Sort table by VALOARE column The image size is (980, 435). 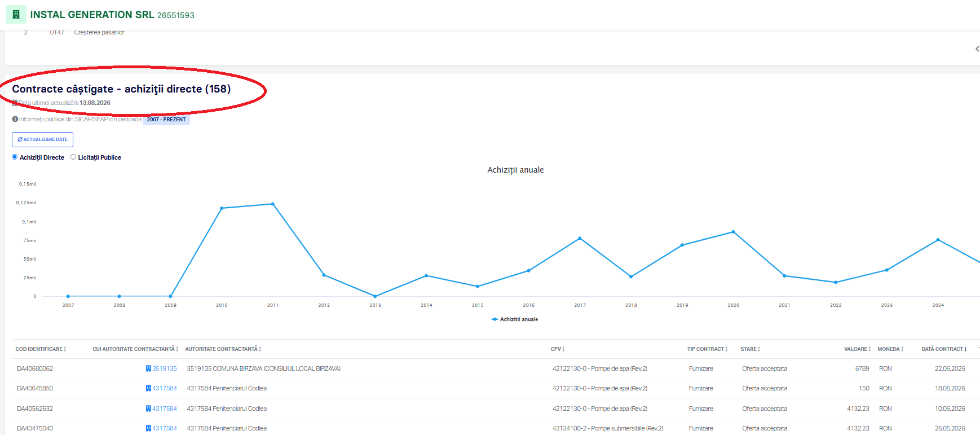coord(857,349)
